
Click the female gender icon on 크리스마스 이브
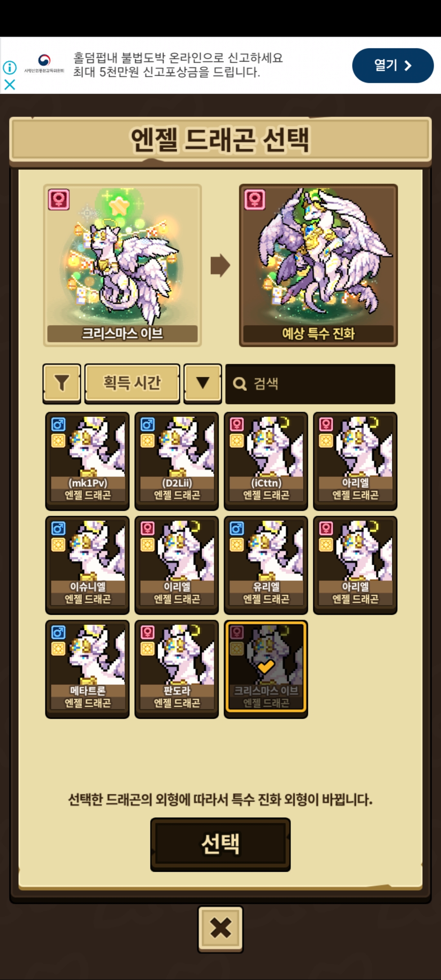[59, 199]
